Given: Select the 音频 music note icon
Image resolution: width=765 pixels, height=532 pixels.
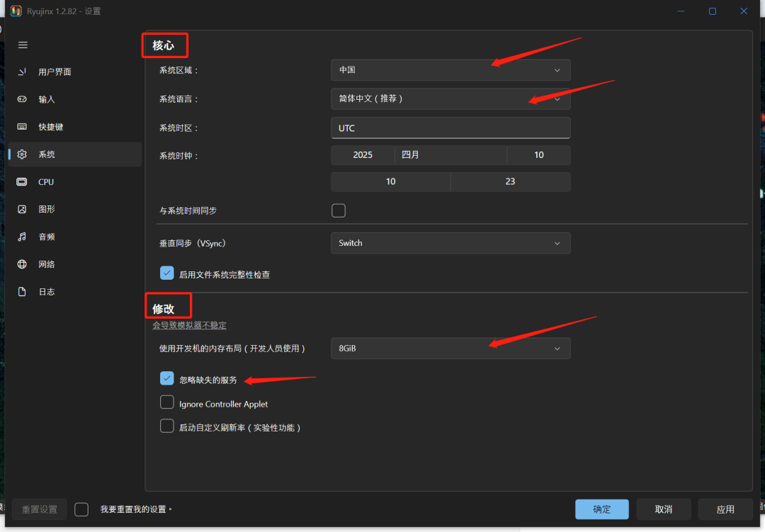Looking at the screenshot, I should [23, 237].
